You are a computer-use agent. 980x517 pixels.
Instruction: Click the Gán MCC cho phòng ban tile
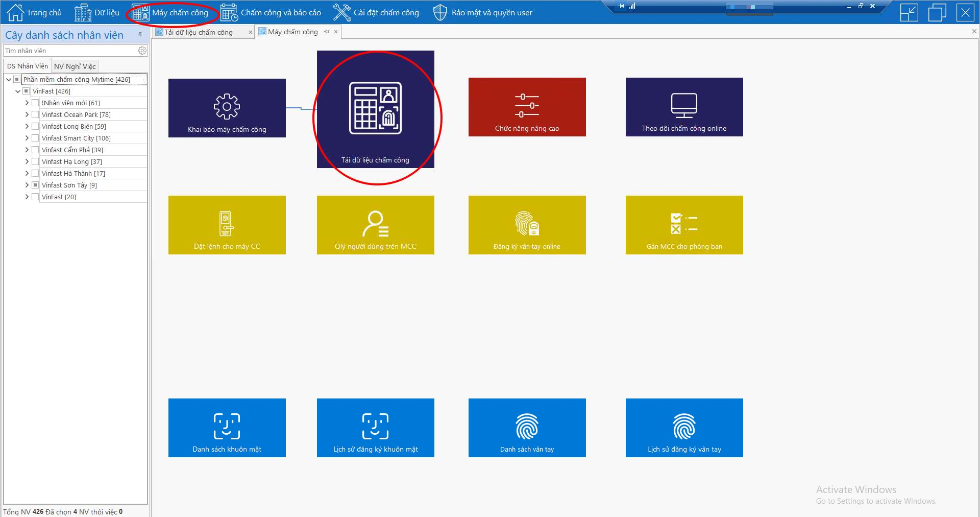[684, 225]
